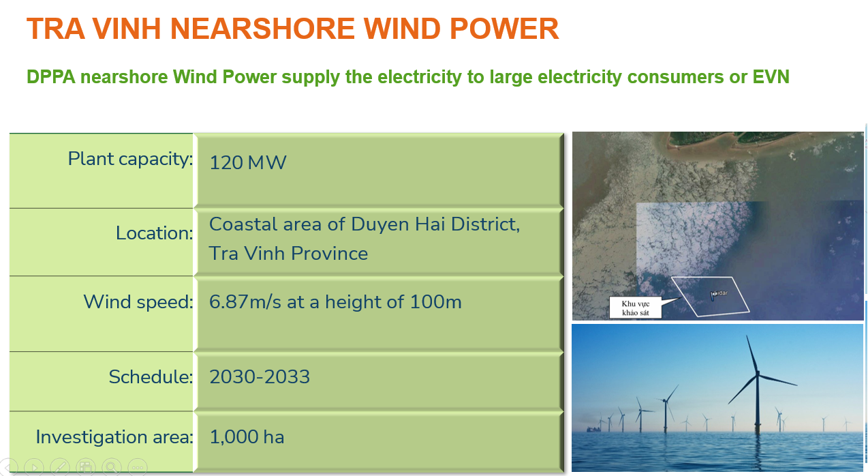Screen dimensions: 868x476
Task: Advance to next slide with arrow
Action: (33, 467)
